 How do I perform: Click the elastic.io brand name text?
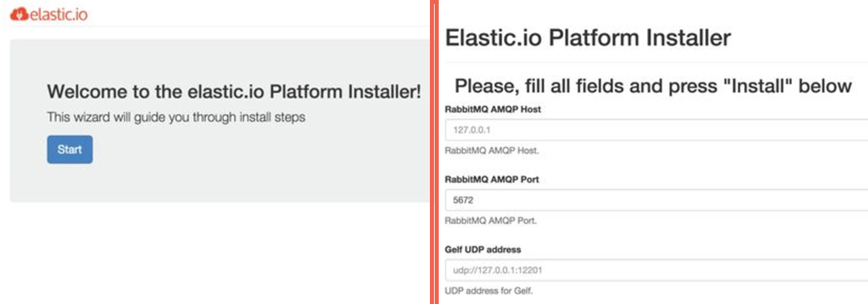(59, 14)
